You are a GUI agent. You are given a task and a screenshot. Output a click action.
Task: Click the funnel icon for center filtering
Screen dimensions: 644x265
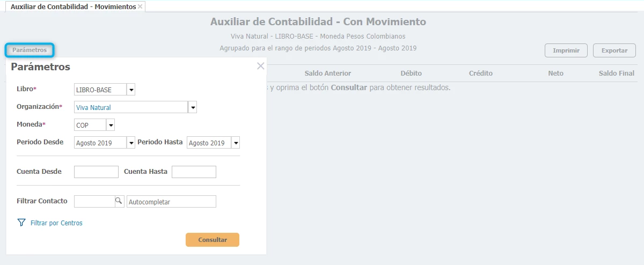tap(21, 223)
